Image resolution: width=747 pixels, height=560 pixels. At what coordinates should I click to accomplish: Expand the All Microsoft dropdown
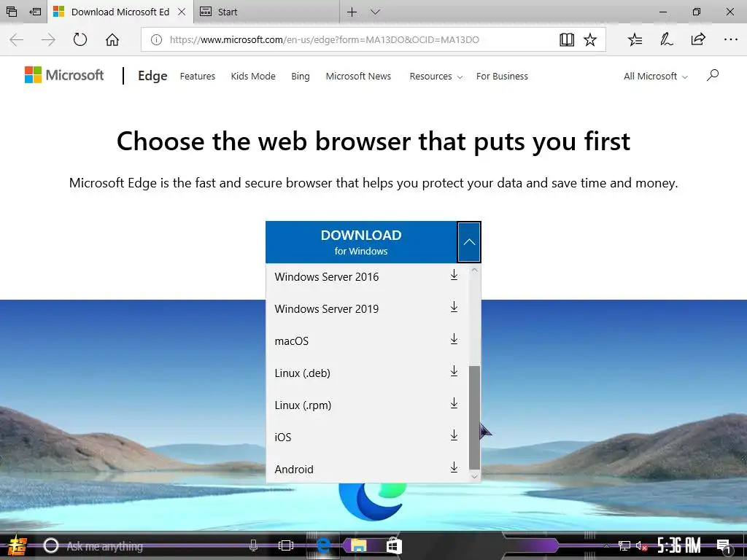tap(656, 76)
